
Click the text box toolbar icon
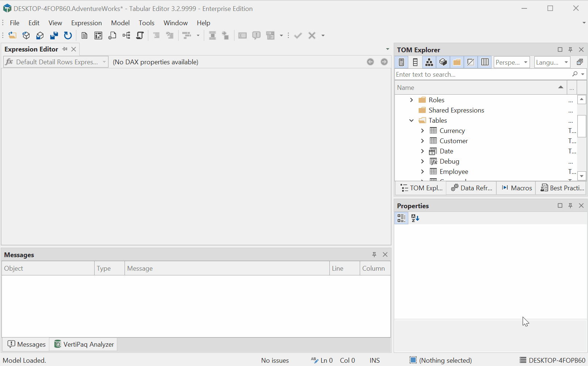[243, 35]
